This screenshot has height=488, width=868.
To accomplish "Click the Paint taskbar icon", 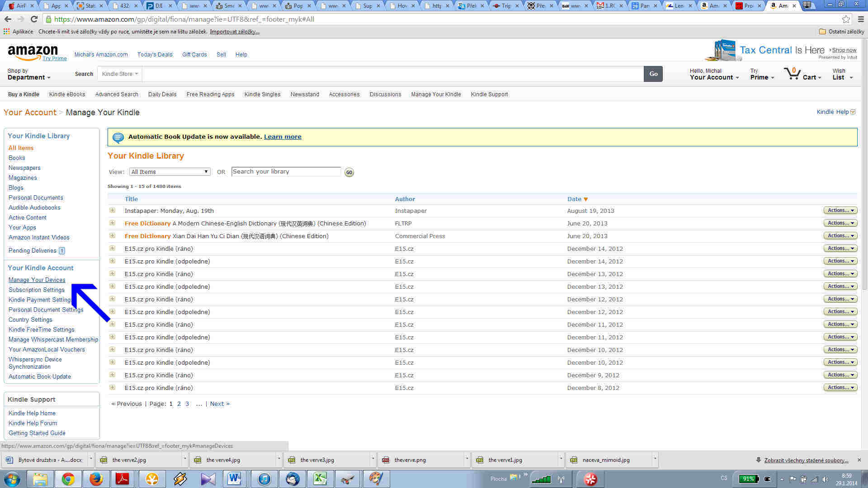I will pyautogui.click(x=376, y=479).
